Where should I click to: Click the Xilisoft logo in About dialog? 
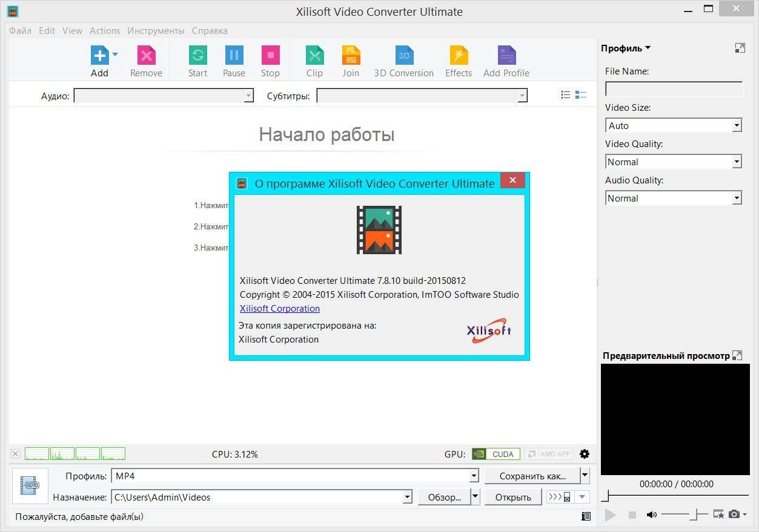(x=489, y=330)
